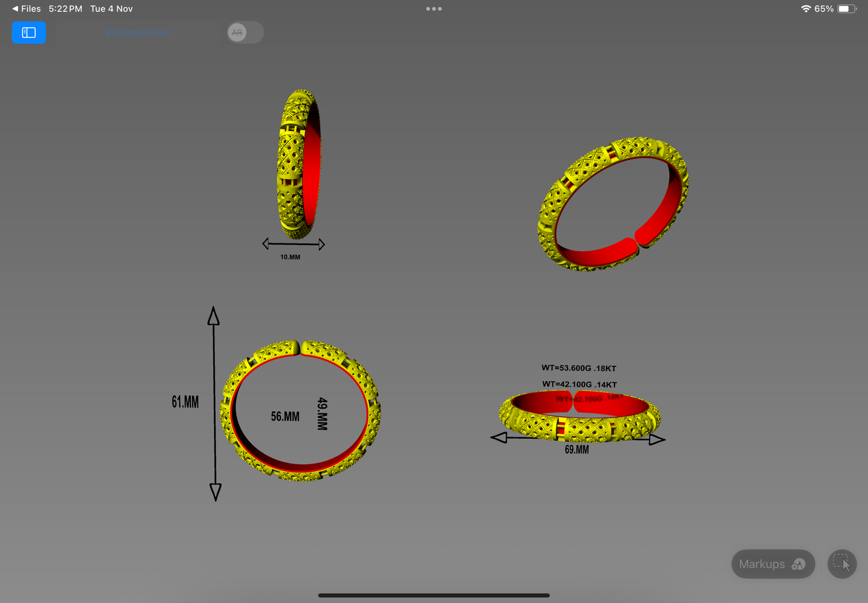Open the three-dot multitasking menu
This screenshot has width=868, height=603.
434,9
